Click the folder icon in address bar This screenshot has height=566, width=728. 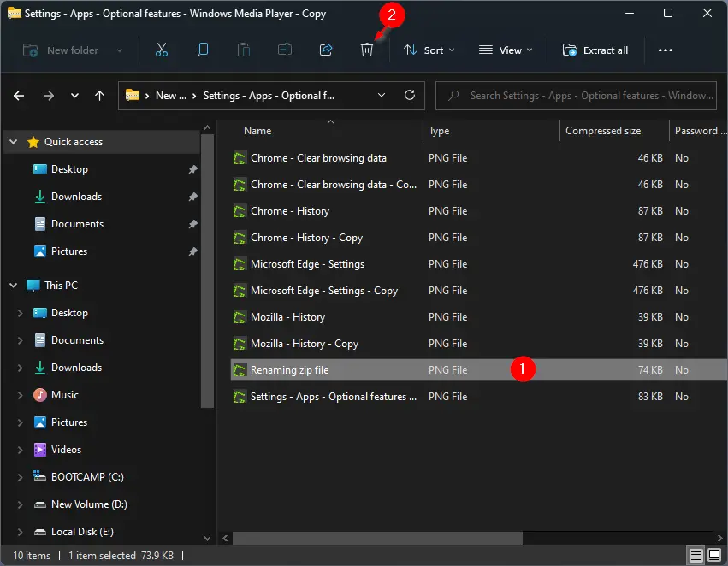click(133, 95)
